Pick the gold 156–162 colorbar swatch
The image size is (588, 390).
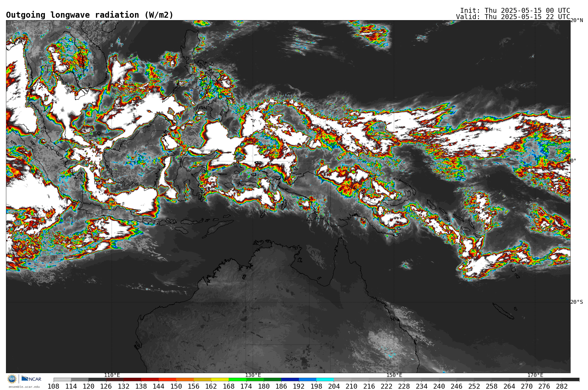coord(203,379)
